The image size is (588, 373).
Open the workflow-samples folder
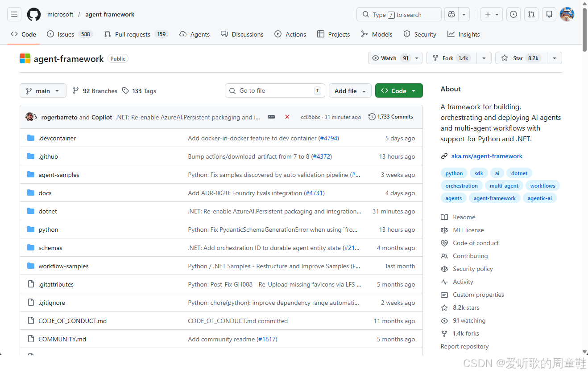[63, 266]
